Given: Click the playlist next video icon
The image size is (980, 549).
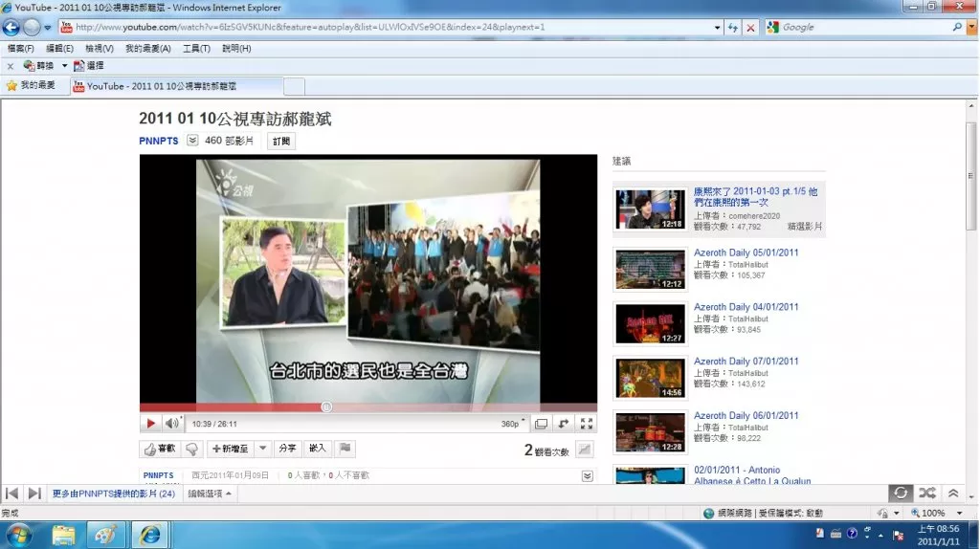Looking at the screenshot, I should tap(34, 494).
